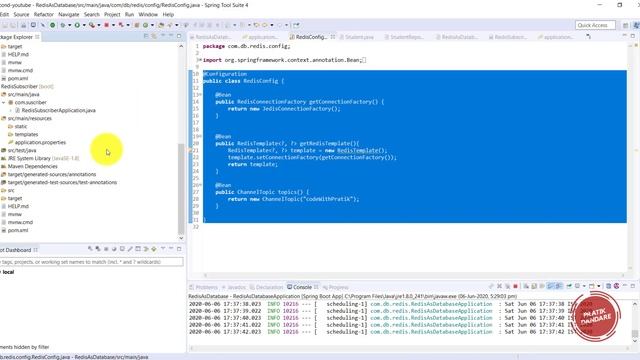The width and height of the screenshot is (640, 360).
Task: Select application.properties in Package Explorer
Action: 37,142
